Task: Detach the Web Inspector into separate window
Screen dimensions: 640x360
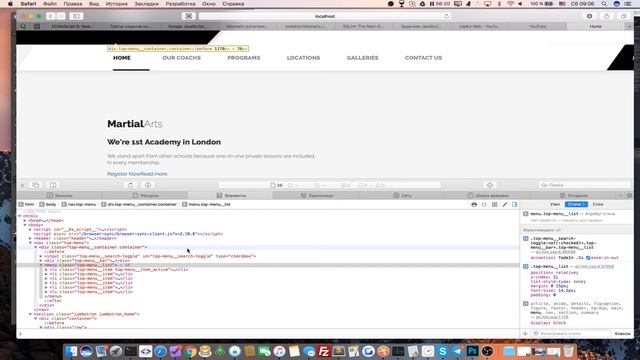Action: tap(36, 185)
